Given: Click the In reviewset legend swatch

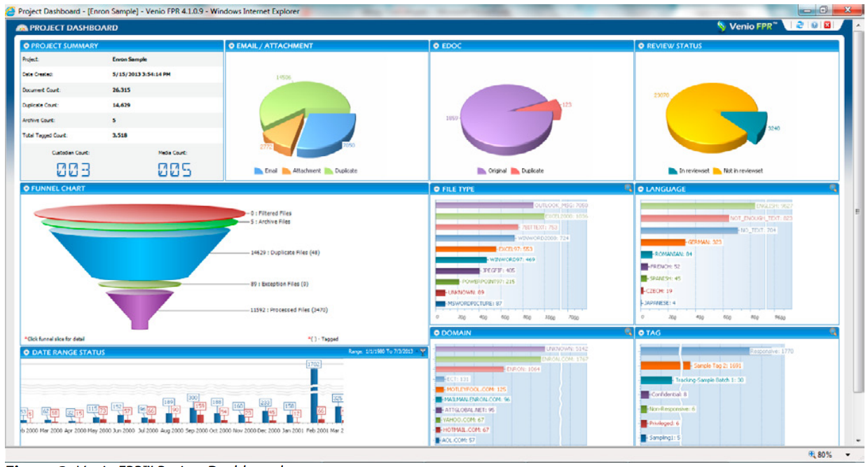Looking at the screenshot, I should pyautogui.click(x=673, y=171).
